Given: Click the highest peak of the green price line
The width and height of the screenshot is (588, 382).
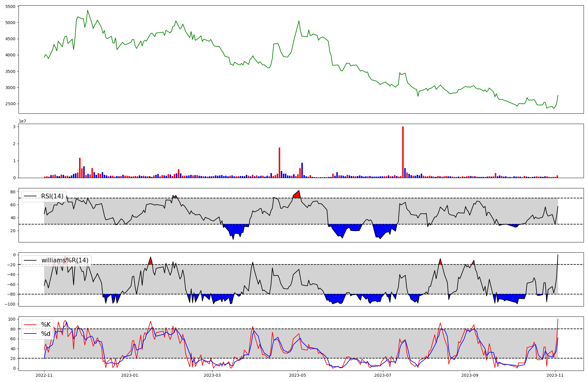Looking at the screenshot, I should coord(87,11).
